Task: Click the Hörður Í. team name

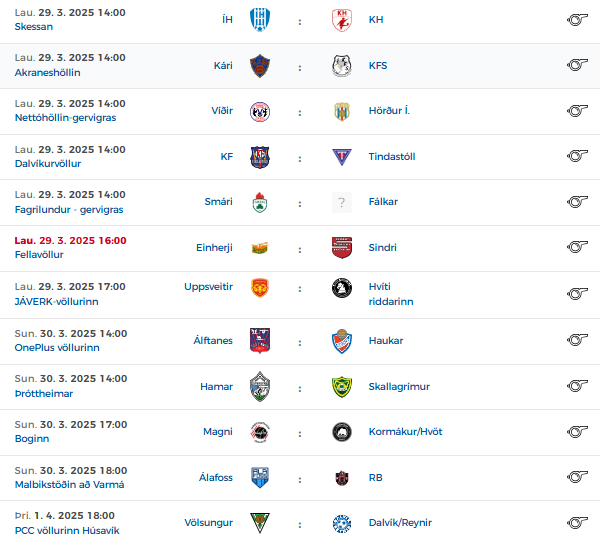Action: [389, 111]
